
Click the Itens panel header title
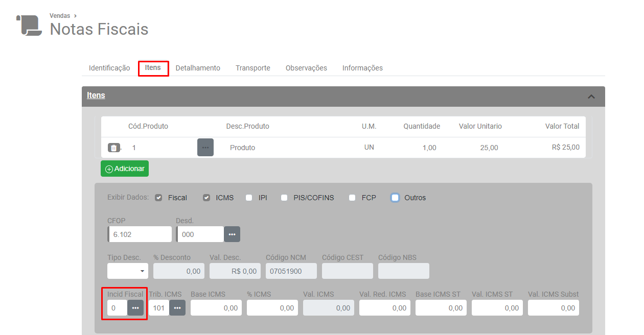(96, 95)
